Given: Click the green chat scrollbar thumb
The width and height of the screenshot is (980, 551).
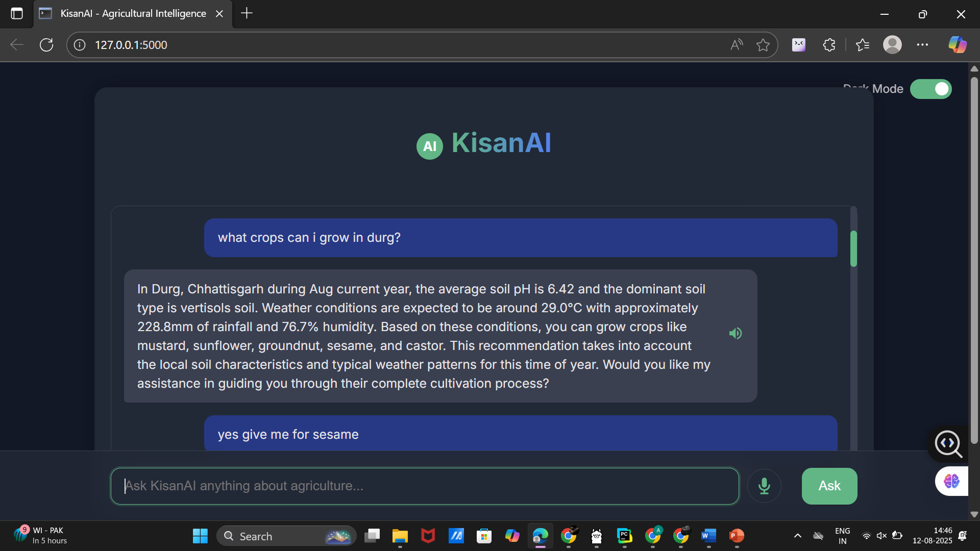Looking at the screenshot, I should point(853,248).
